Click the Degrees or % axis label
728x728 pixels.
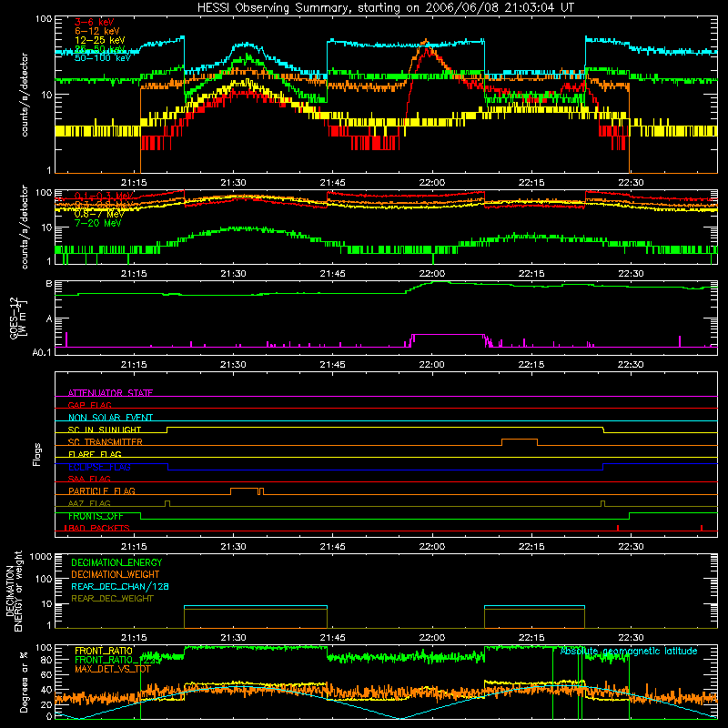point(24,682)
